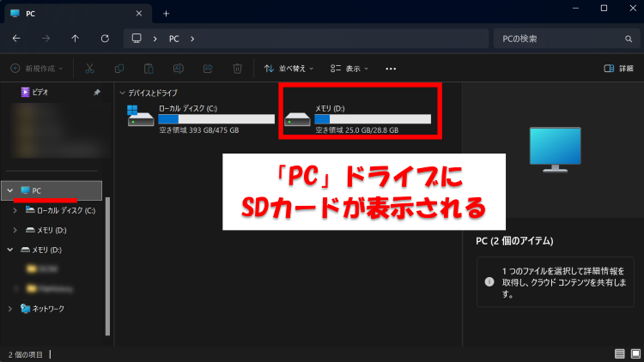
Task: Maximize the File Explorer window
Action: tap(604, 9)
